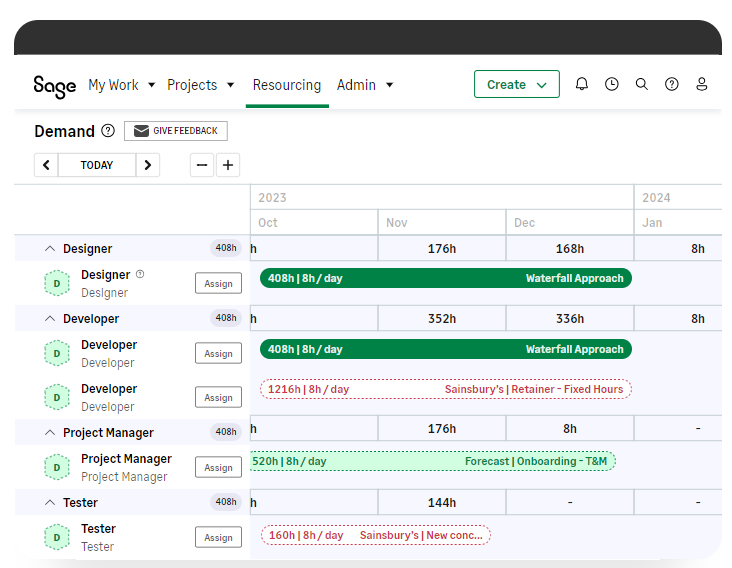Go to previous period arrow
The height and width of the screenshot is (568, 732).
pyautogui.click(x=46, y=165)
